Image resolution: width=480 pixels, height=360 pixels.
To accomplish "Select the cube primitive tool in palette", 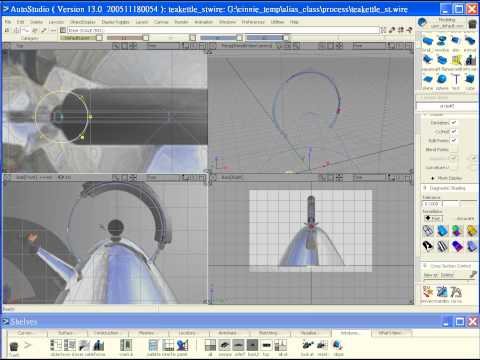I will pyautogui.click(x=470, y=79).
